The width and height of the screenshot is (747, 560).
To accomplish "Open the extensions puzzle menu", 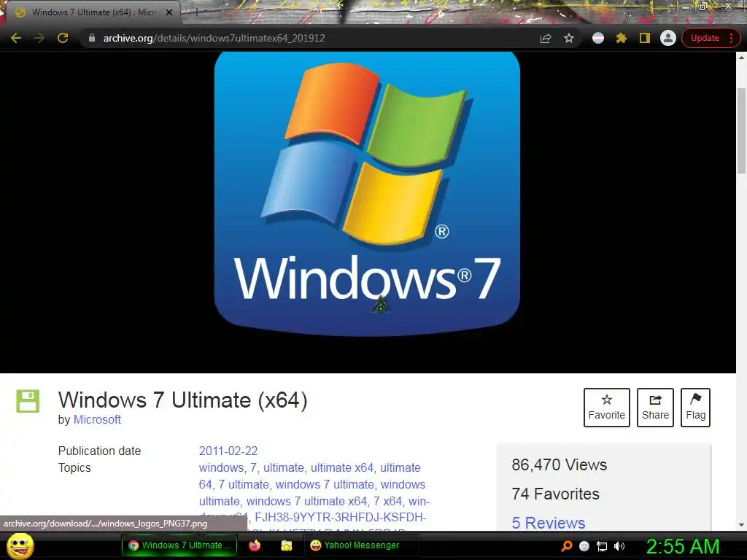I will (x=622, y=38).
